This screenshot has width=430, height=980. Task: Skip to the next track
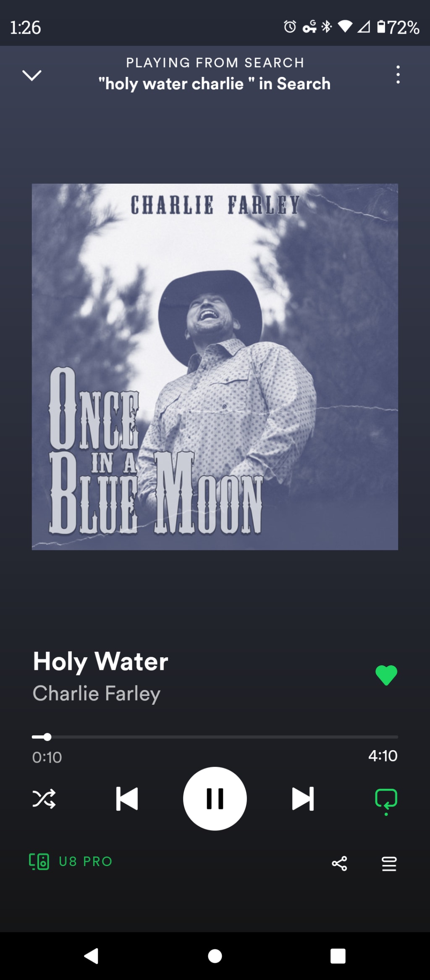[x=303, y=798]
